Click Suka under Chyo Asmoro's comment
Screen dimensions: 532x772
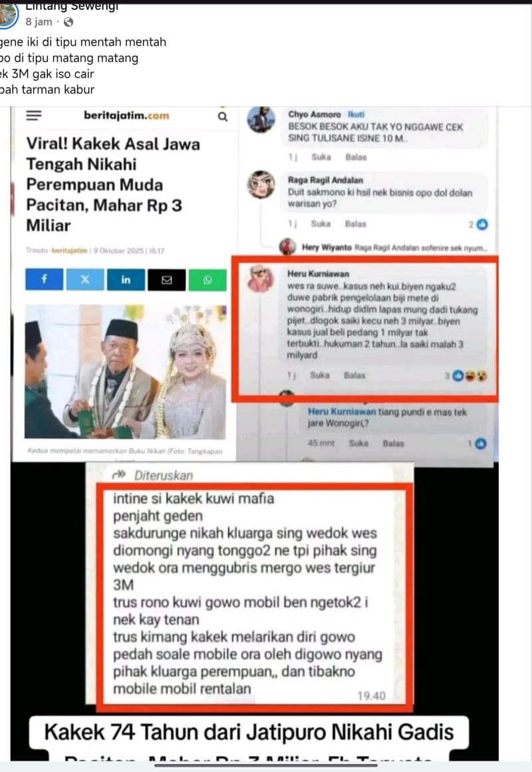coord(321,157)
